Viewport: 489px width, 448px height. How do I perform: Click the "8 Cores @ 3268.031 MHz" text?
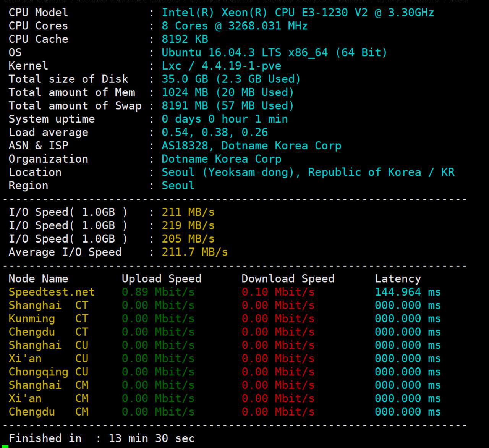pos(234,26)
